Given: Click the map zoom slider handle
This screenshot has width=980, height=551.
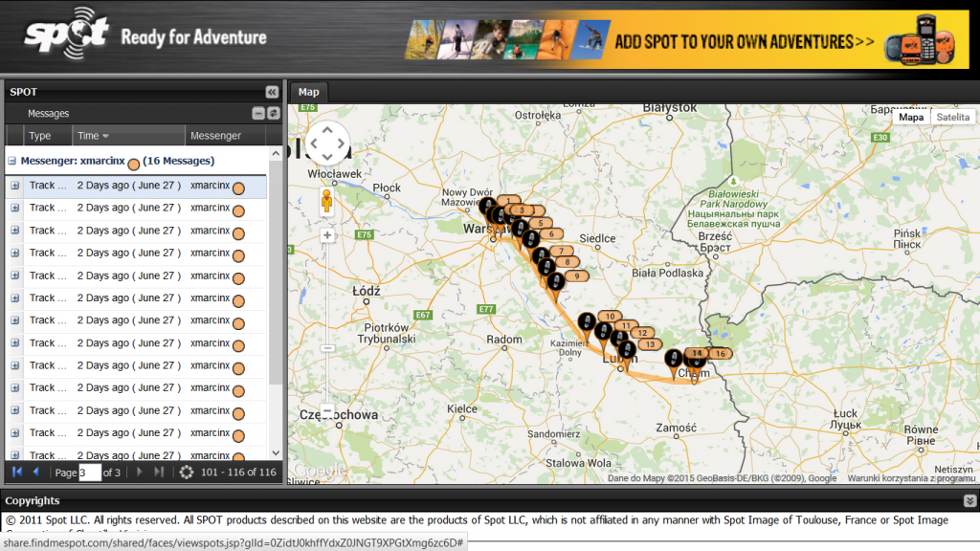Looking at the screenshot, I should (327, 348).
